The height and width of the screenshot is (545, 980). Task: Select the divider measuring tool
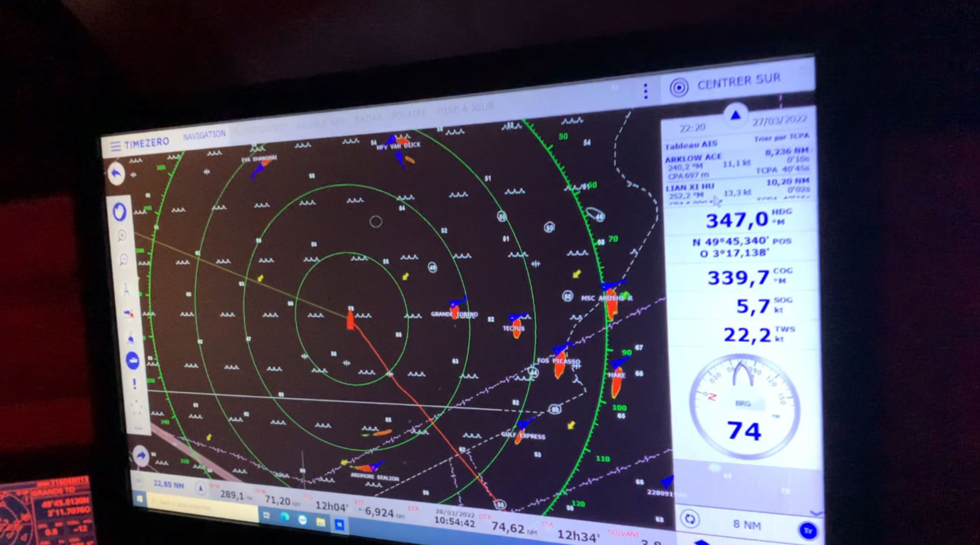126,289
